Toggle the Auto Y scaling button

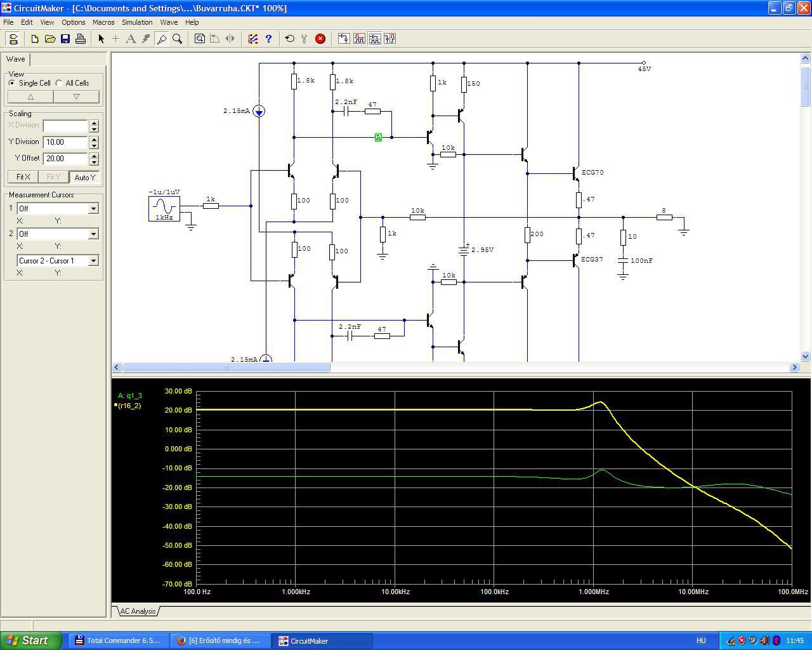(84, 177)
